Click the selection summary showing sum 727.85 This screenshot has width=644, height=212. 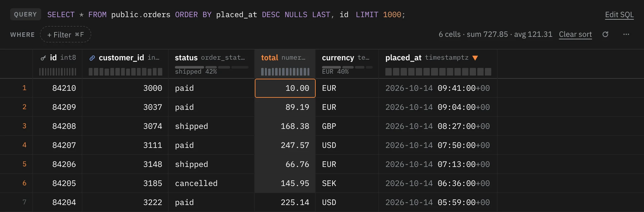(x=495, y=34)
